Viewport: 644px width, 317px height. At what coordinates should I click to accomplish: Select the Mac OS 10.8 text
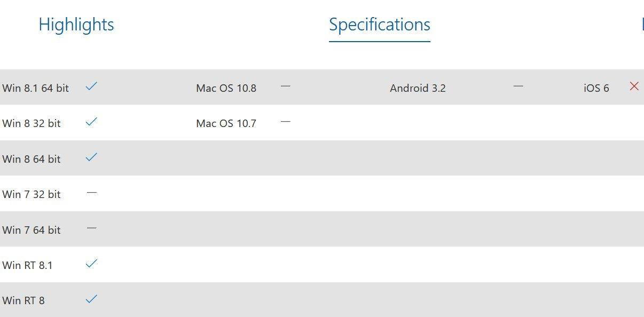click(226, 88)
